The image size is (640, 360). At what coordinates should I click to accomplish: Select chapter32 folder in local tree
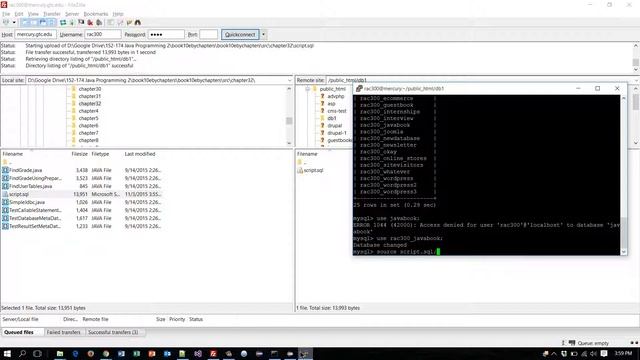[x=89, y=104]
